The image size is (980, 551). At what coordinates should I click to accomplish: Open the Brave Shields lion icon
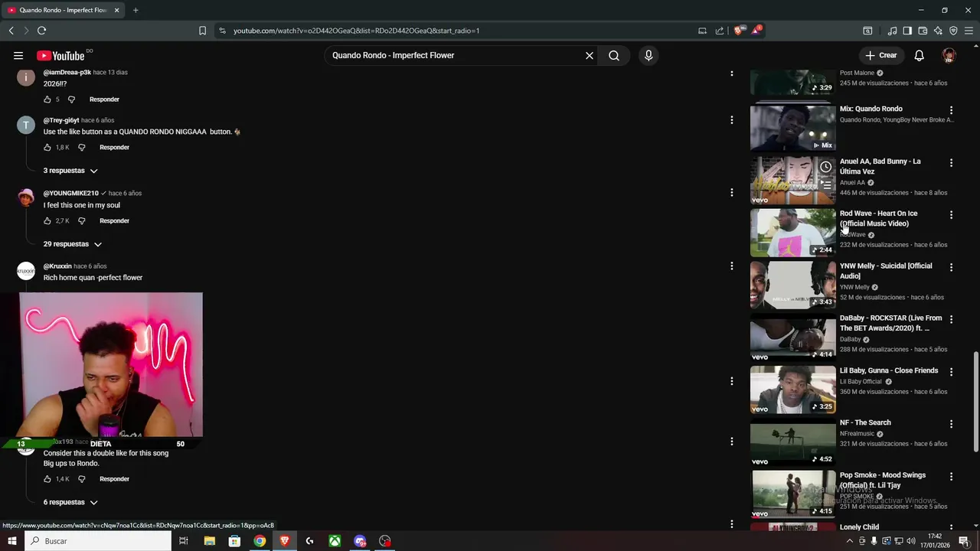point(738,31)
